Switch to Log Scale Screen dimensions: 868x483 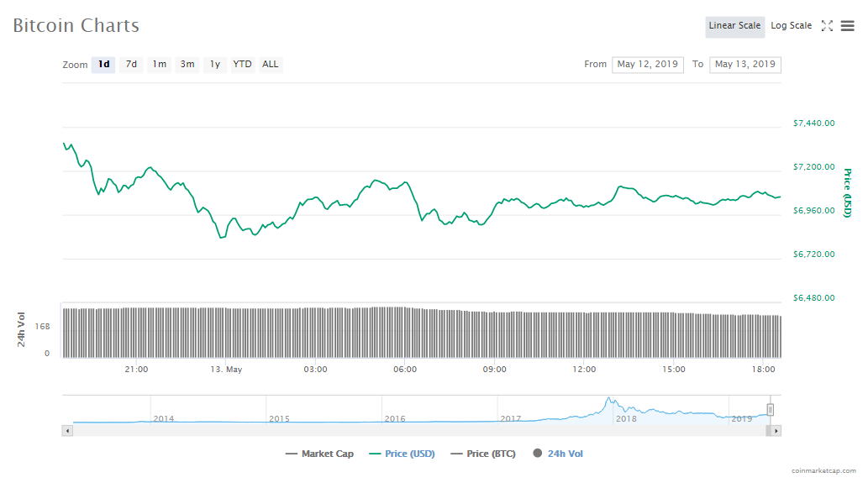pos(791,26)
